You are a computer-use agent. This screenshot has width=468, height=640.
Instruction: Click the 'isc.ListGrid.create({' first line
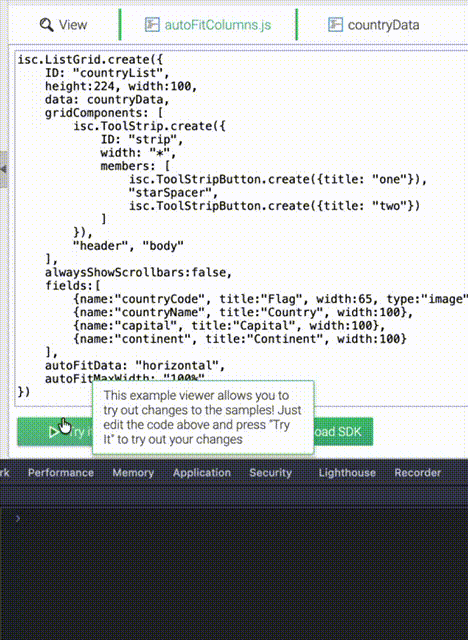coord(90,60)
